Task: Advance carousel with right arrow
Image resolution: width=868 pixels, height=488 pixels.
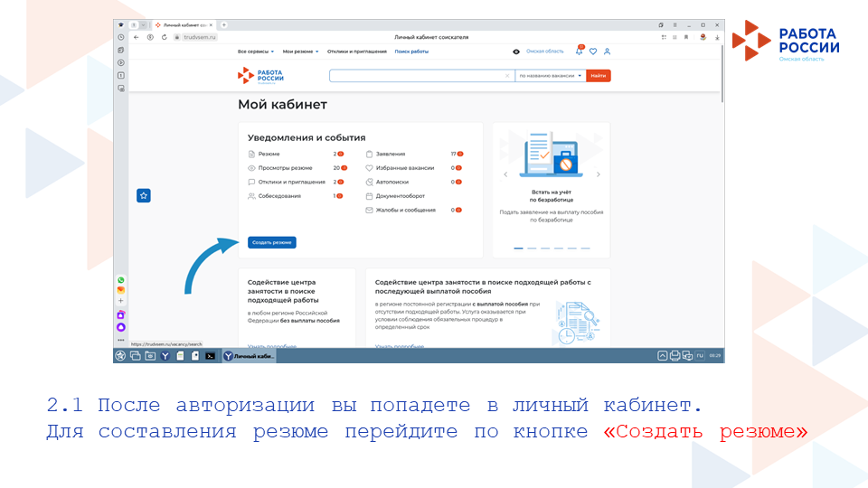Action: [x=599, y=174]
